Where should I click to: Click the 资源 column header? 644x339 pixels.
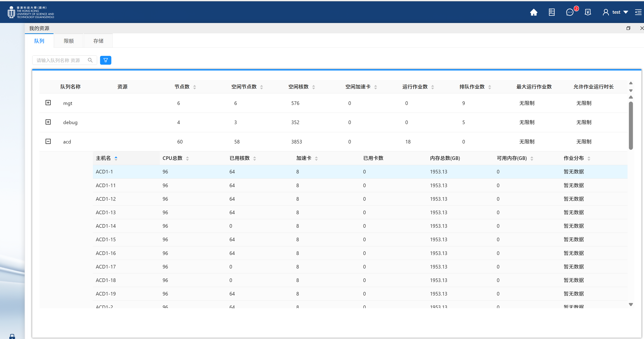tap(122, 87)
